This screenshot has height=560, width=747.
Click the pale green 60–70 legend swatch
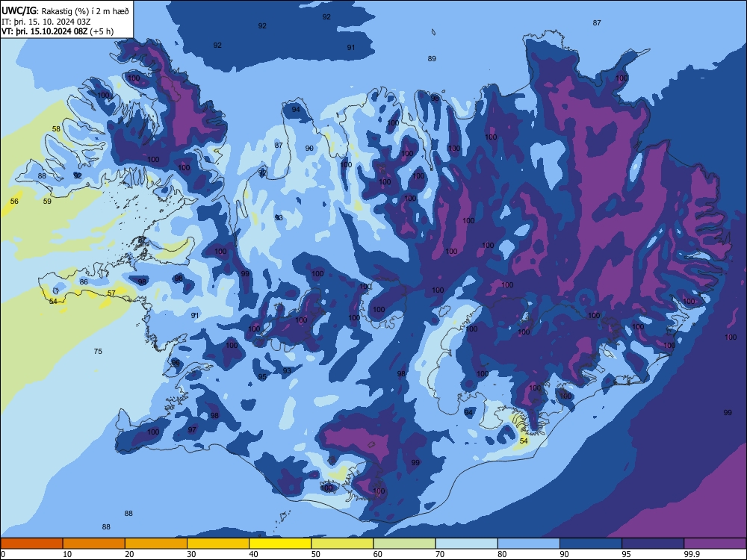pos(404,544)
